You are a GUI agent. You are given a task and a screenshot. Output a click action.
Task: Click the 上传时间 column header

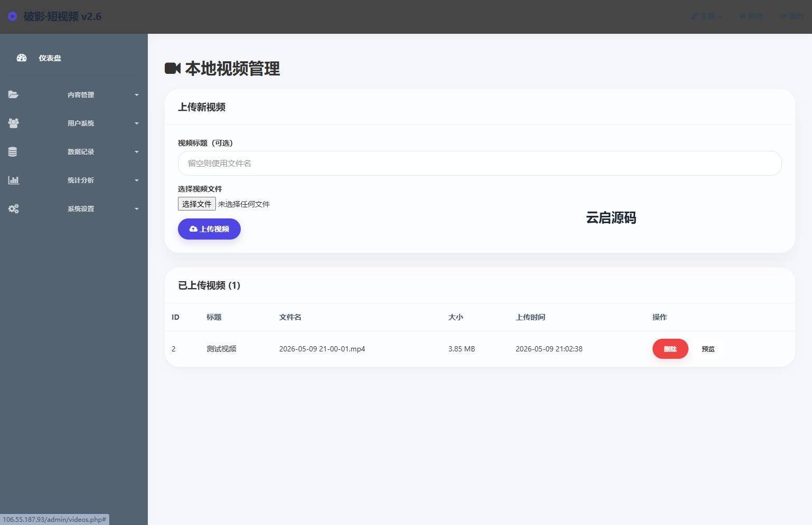tap(531, 317)
